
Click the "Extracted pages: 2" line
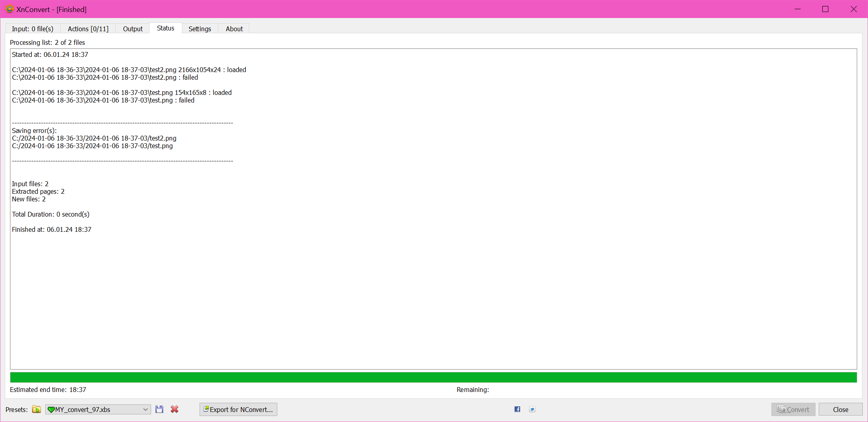[38, 191]
